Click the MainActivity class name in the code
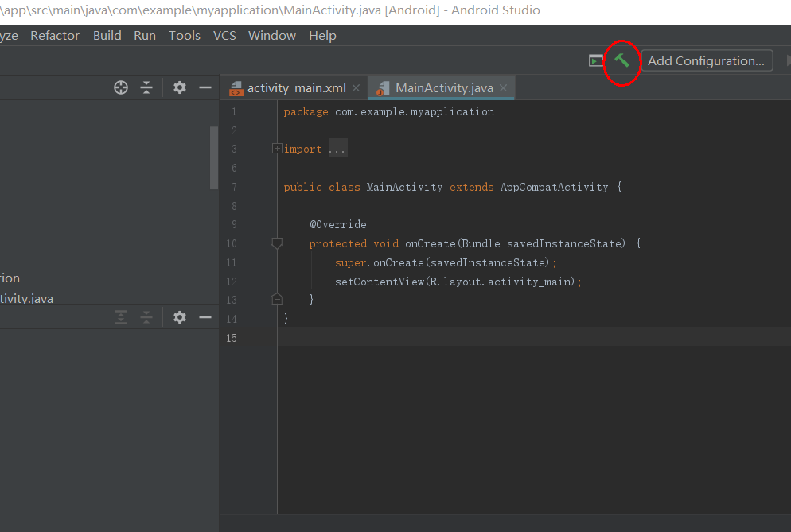 pyautogui.click(x=404, y=187)
